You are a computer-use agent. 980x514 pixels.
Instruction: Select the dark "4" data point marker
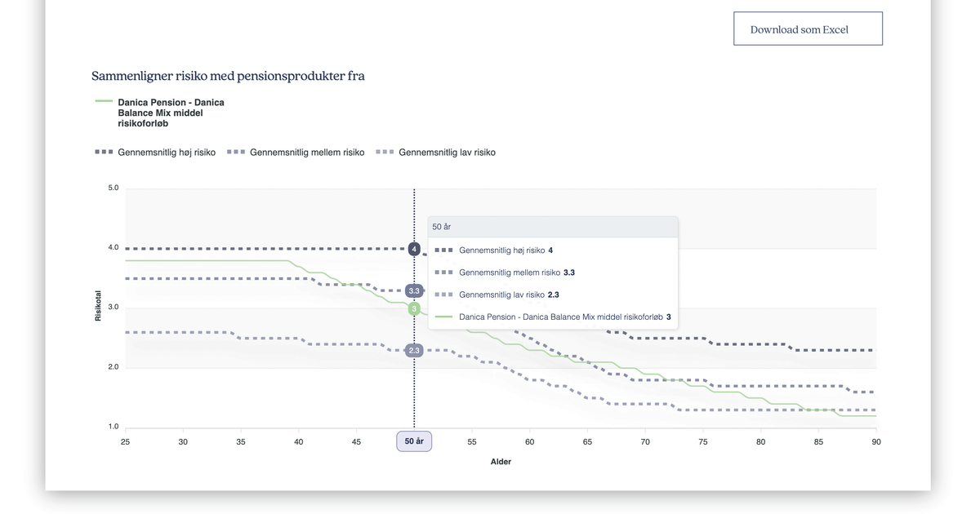(414, 249)
